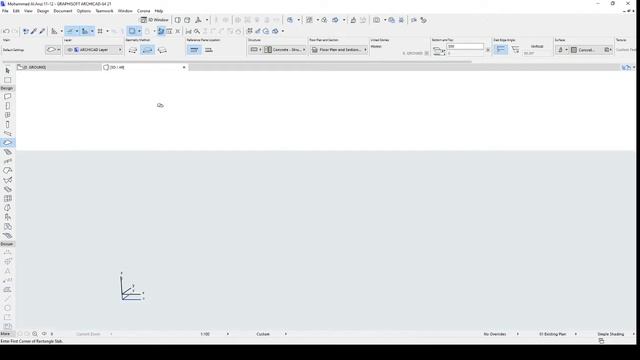Choose rotated rectangle geometry method
Screen dimensions: 640x360
pos(162,50)
